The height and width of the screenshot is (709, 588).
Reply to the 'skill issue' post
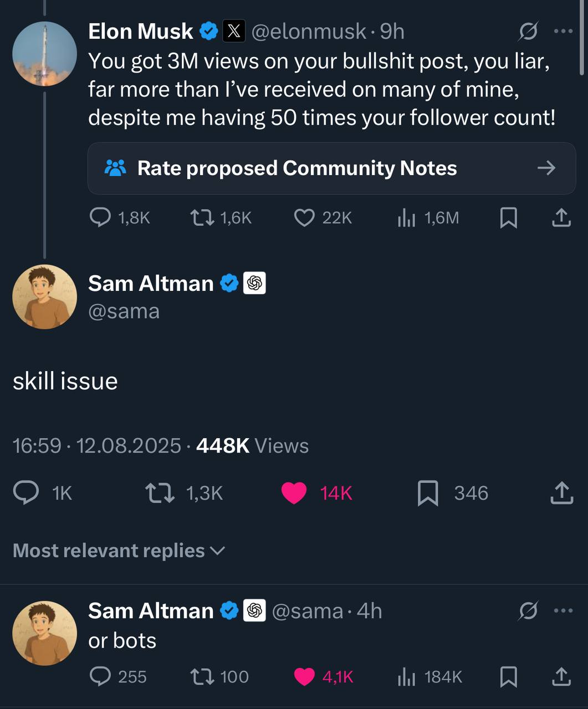pyautogui.click(x=26, y=493)
